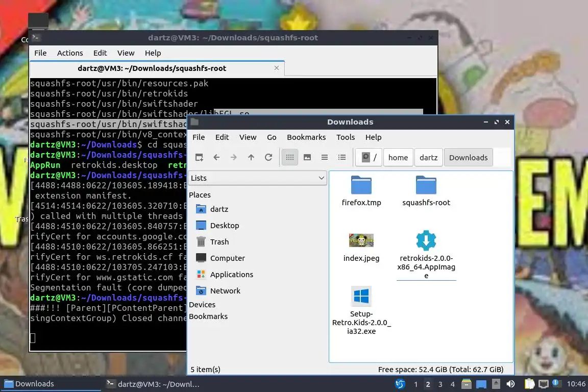Open the clipboard manager tray icon
The width and height of the screenshot is (588, 392).
pyautogui.click(x=529, y=384)
